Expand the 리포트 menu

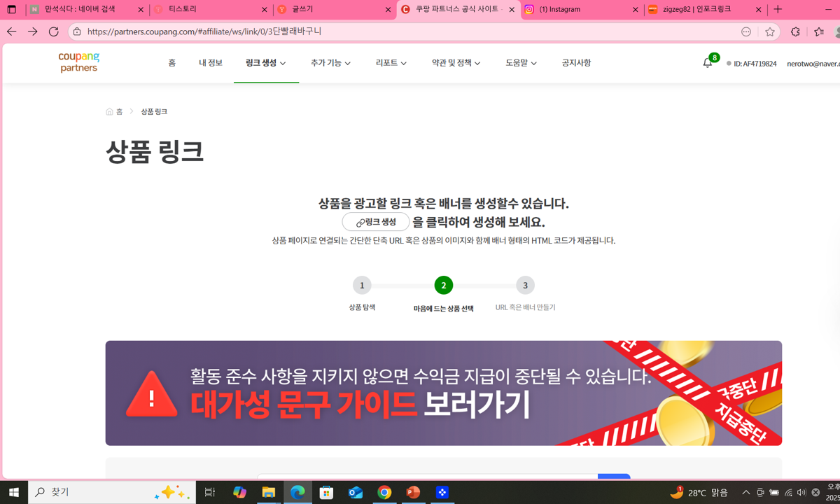[x=391, y=63]
